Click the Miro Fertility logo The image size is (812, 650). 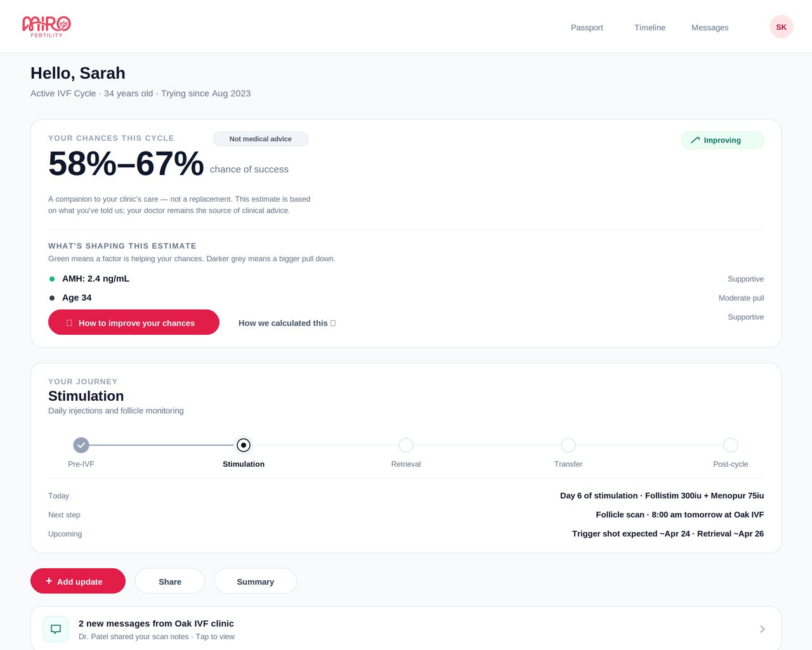tap(46, 27)
